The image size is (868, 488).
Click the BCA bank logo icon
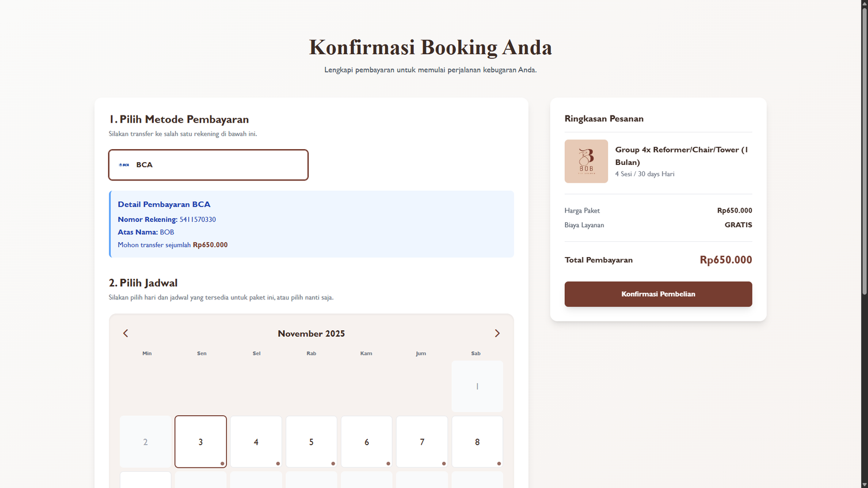124,165
